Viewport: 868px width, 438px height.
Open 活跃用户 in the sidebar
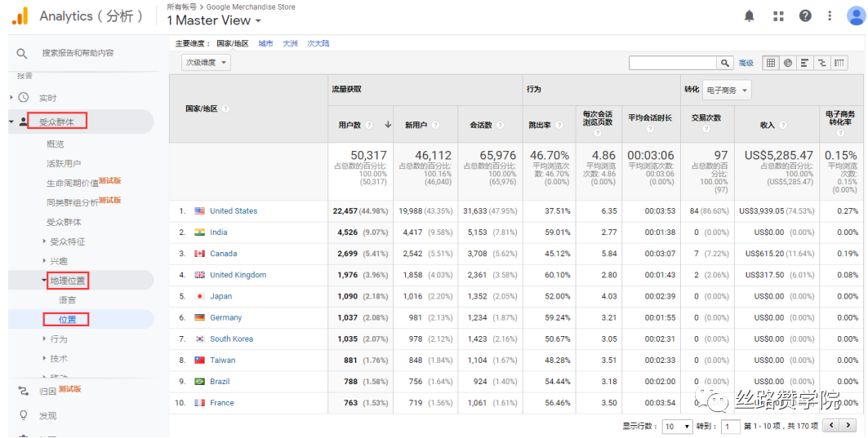[64, 163]
